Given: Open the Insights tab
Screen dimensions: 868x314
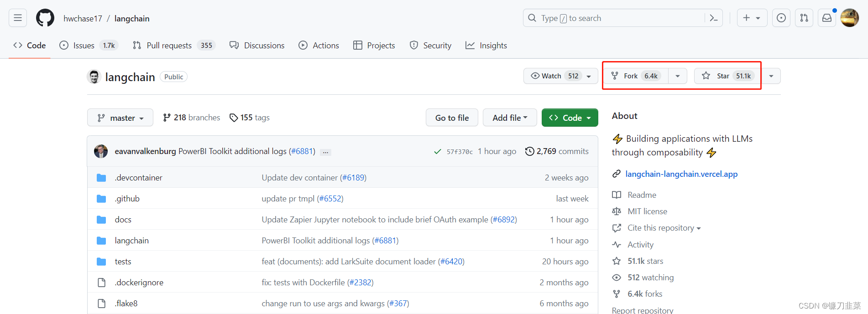Looking at the screenshot, I should pos(486,46).
